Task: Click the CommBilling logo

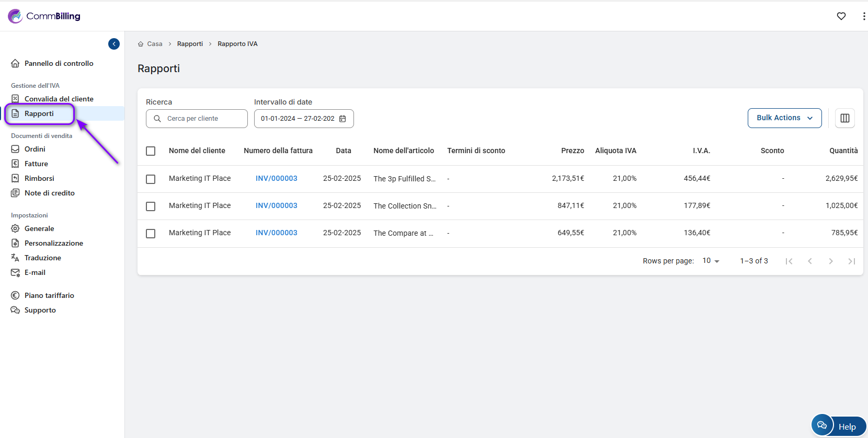Action: 44,16
